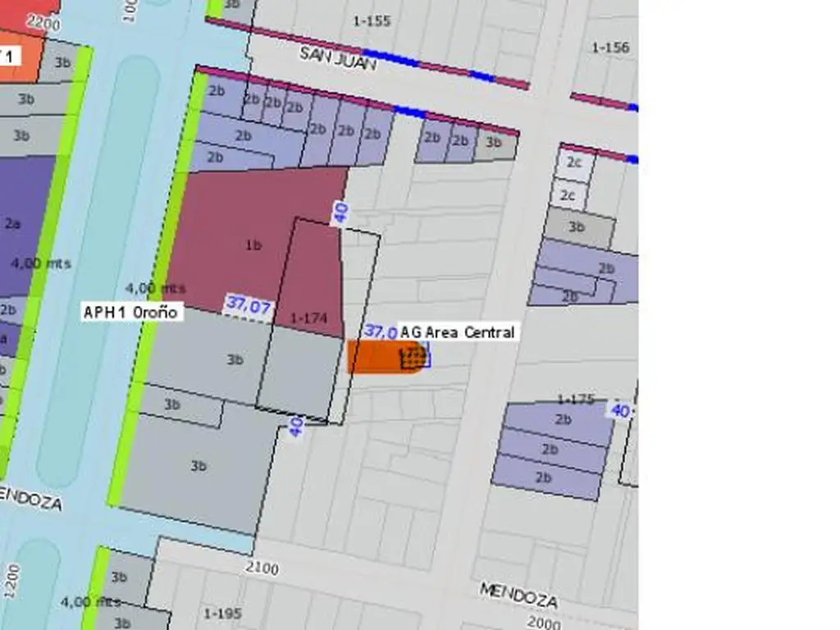Click the AG Area Central label
The image size is (840, 630).
coord(458,332)
